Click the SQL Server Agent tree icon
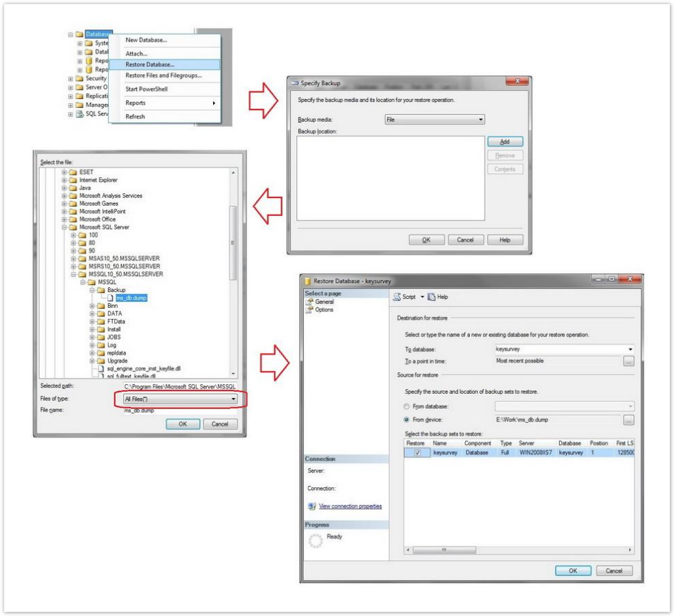Screen dimensions: 674x616 80,114
